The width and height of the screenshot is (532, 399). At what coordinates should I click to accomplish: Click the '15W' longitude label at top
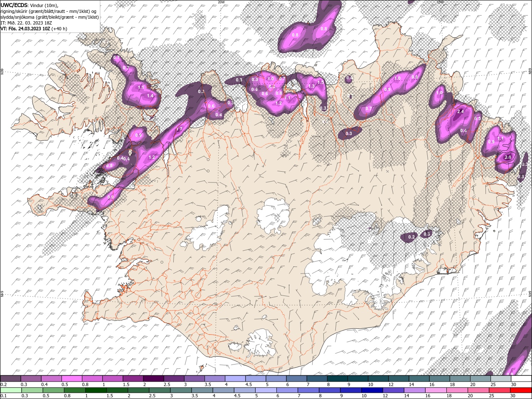441,2
